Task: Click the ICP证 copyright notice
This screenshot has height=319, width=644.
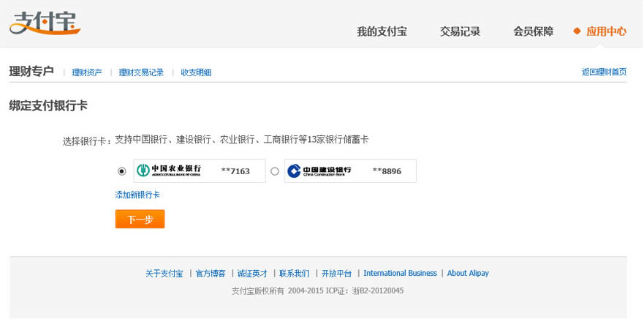Action: pos(318,291)
